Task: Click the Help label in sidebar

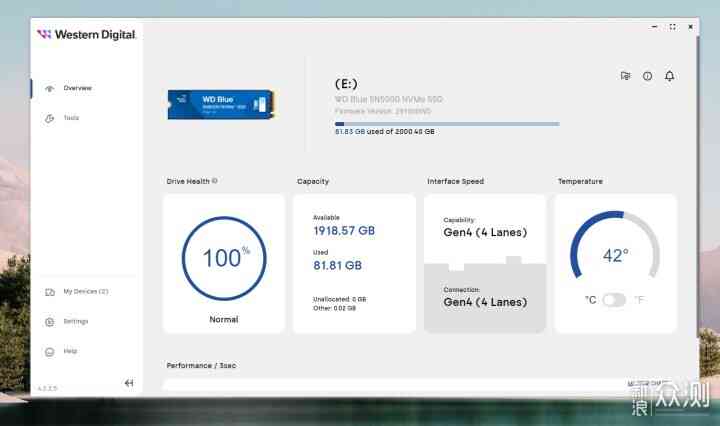Action: coord(70,351)
